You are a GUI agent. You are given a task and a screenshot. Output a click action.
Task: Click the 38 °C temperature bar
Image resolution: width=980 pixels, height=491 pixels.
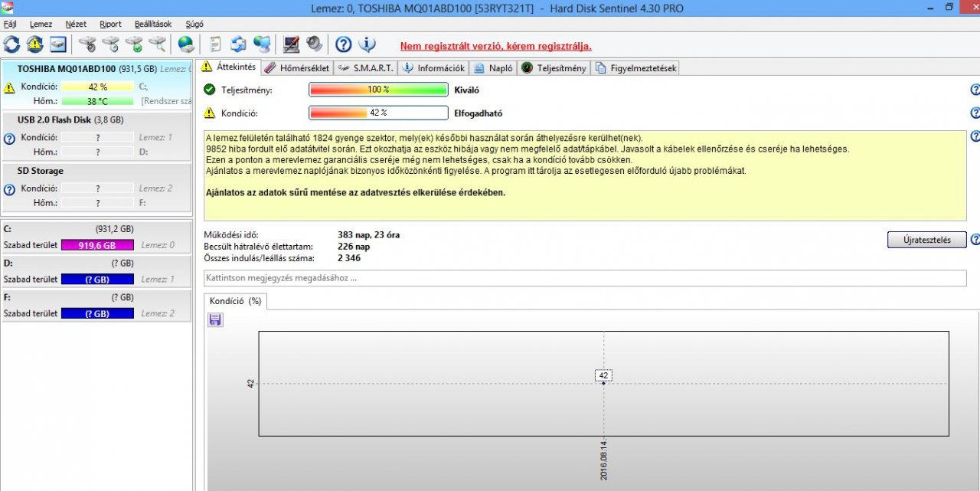[x=97, y=101]
